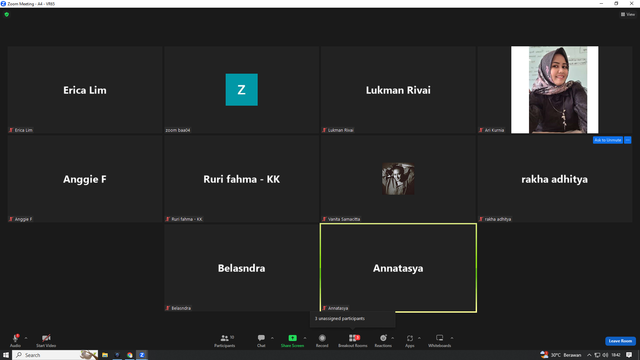Click the network tray icon

click(597, 355)
